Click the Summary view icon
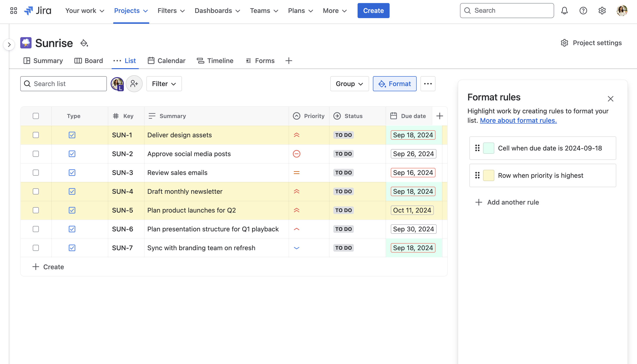 click(x=26, y=61)
